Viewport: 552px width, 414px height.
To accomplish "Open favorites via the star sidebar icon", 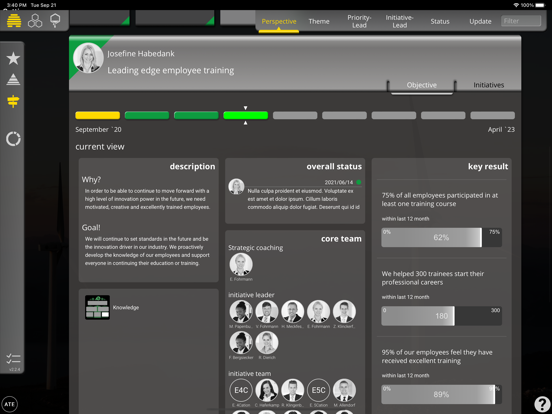I will tap(13, 58).
